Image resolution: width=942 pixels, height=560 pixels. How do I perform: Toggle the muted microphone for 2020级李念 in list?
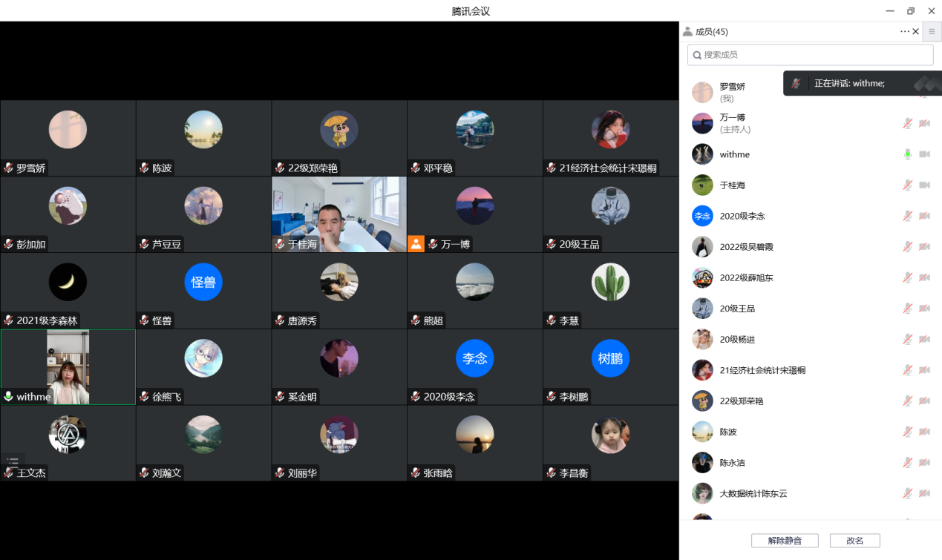click(907, 216)
